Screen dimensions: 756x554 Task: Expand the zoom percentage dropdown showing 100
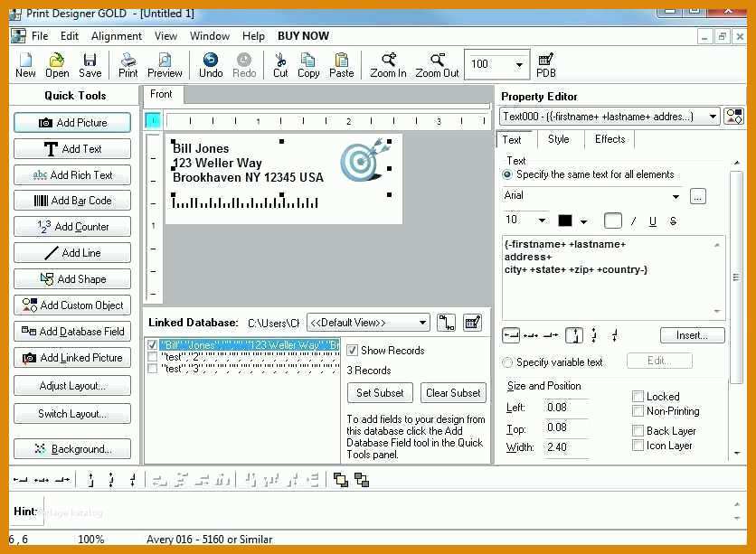[x=519, y=65]
